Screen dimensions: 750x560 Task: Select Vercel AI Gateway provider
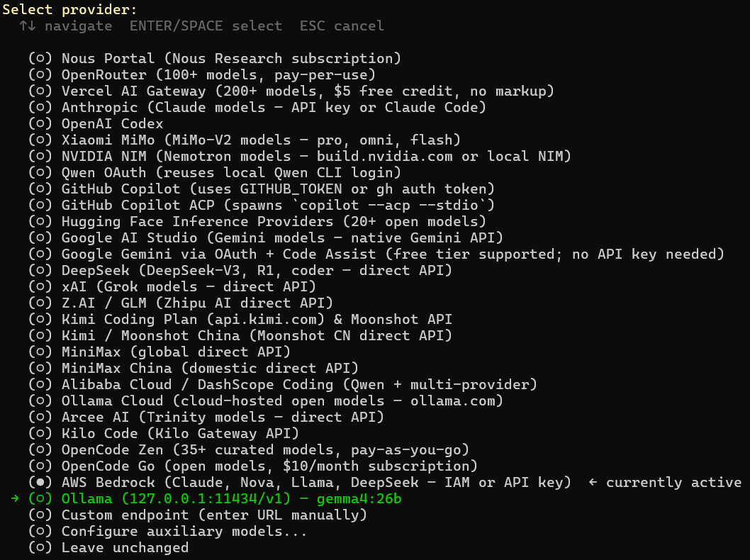click(40, 91)
